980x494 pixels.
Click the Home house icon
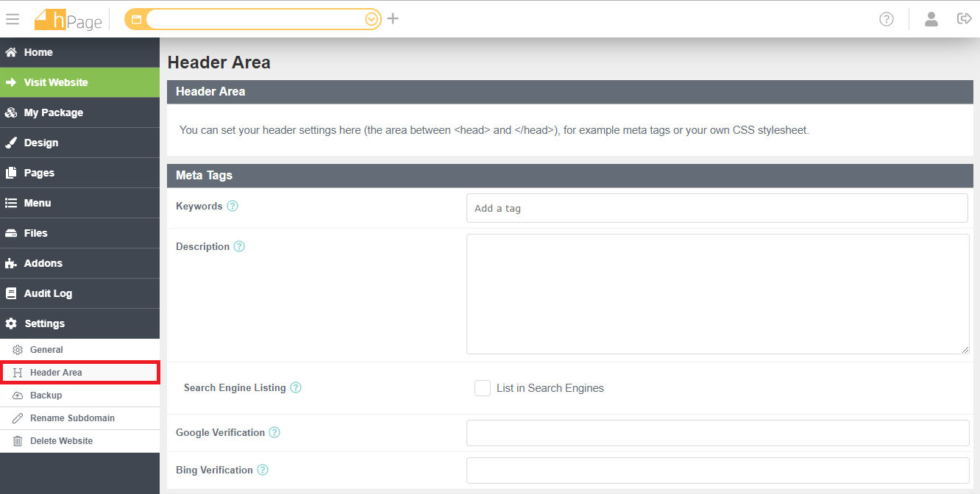point(11,52)
